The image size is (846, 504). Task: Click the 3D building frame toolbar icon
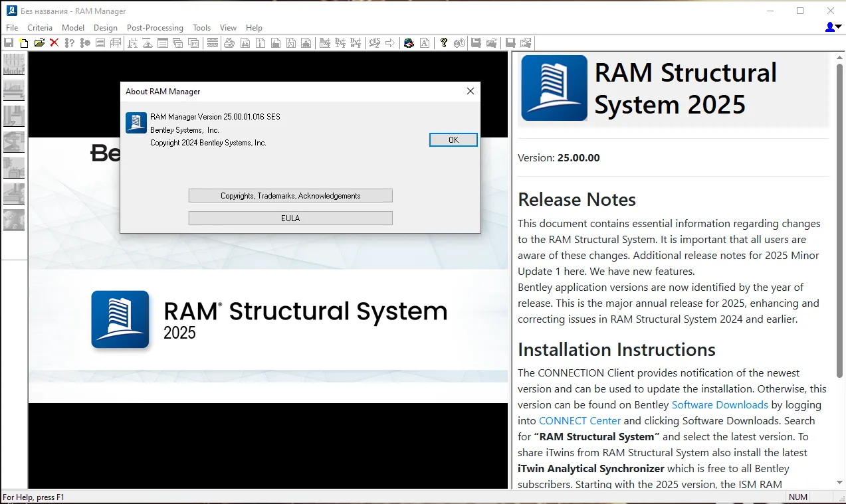click(x=115, y=43)
